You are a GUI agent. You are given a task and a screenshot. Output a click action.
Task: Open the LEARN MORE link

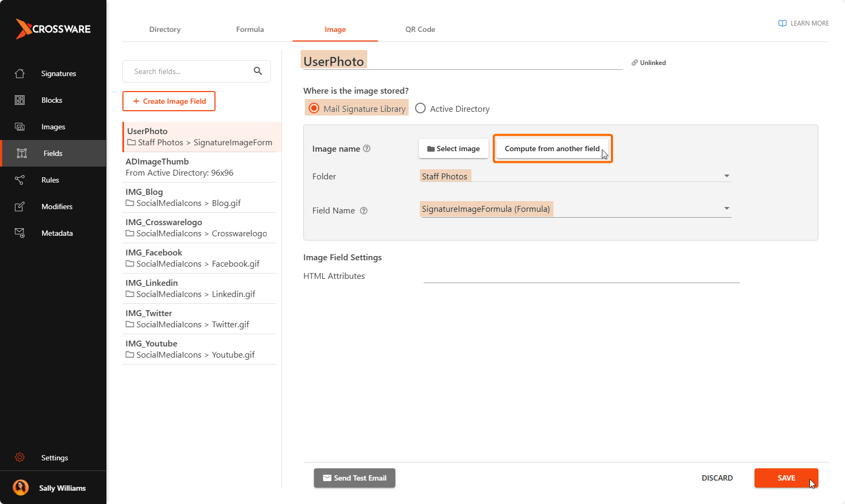click(x=803, y=23)
